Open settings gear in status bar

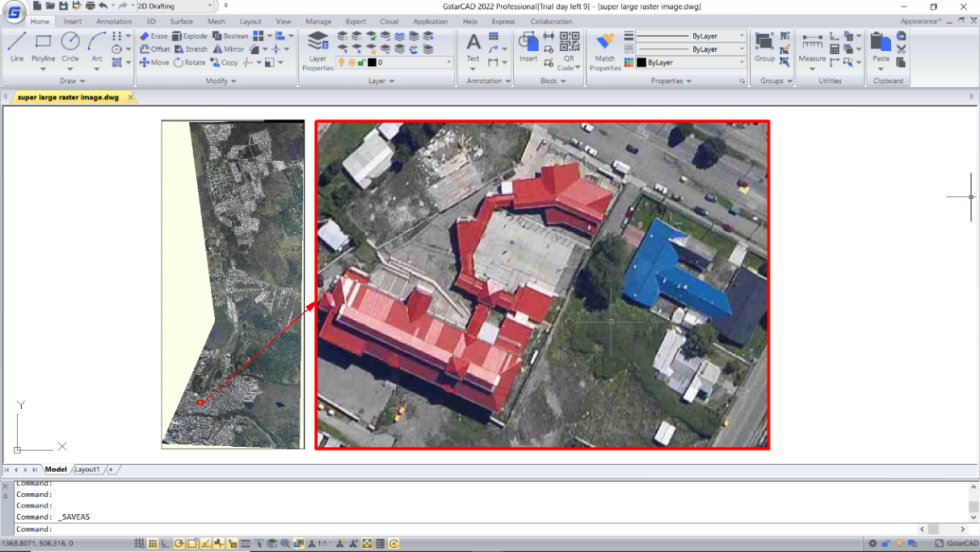[x=872, y=543]
